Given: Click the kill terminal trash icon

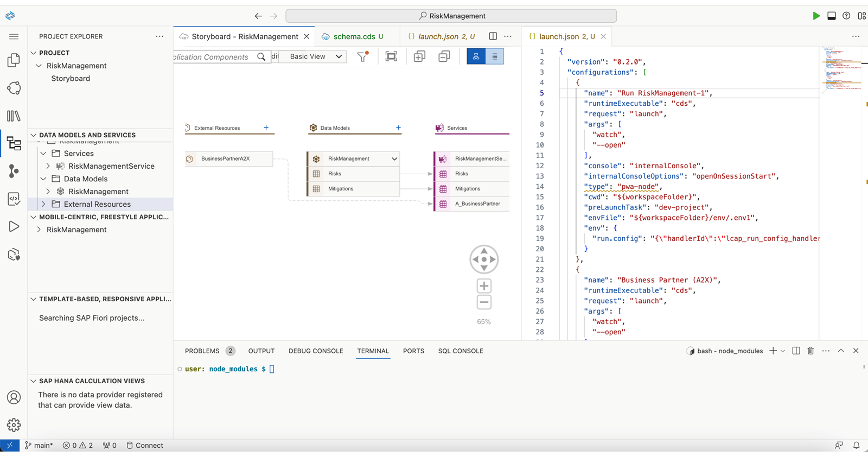Looking at the screenshot, I should pos(810,351).
